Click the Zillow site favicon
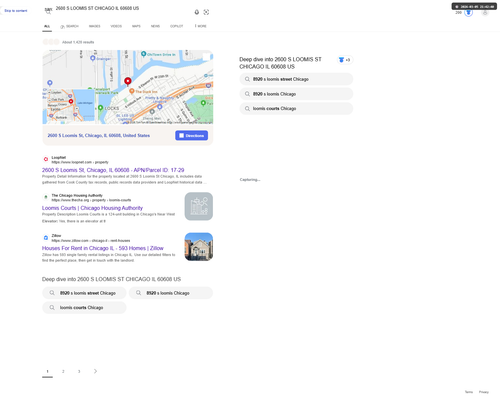 click(46, 238)
